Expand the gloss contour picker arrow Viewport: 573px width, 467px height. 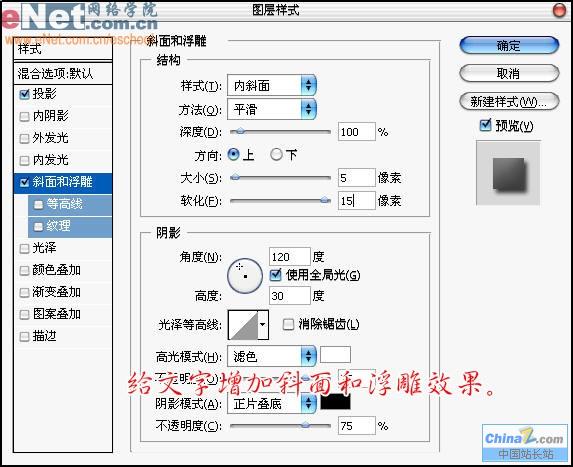(x=263, y=324)
